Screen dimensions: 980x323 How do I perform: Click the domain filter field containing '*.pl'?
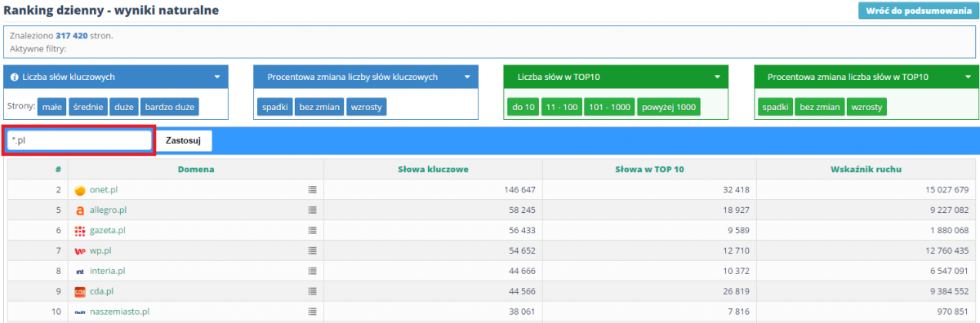click(x=79, y=140)
